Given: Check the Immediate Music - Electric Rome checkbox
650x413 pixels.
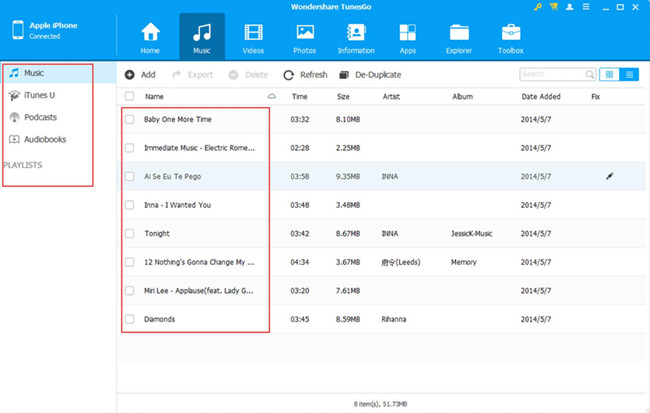Looking at the screenshot, I should 129,148.
